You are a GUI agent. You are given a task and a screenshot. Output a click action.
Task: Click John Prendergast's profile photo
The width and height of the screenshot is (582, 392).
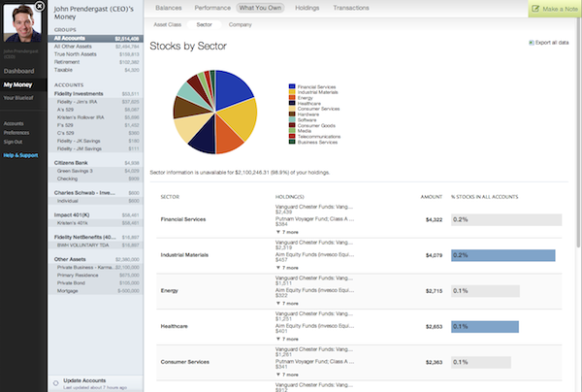[x=22, y=23]
